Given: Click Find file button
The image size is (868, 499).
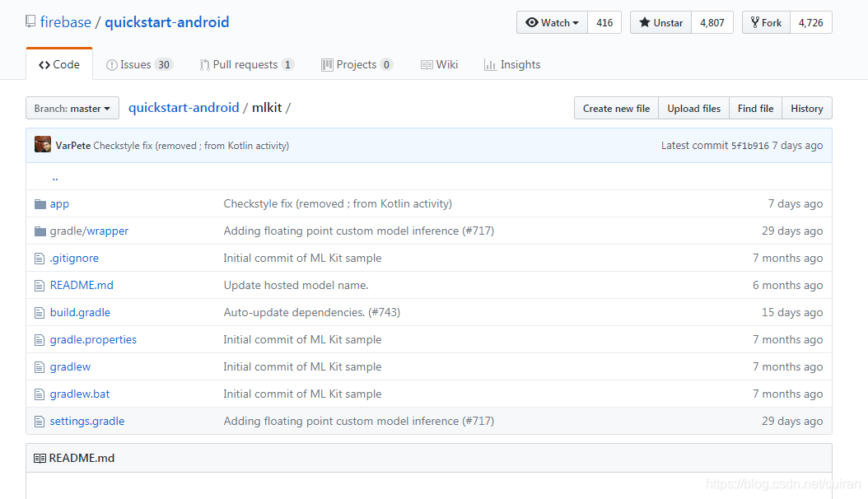Looking at the screenshot, I should point(755,109).
